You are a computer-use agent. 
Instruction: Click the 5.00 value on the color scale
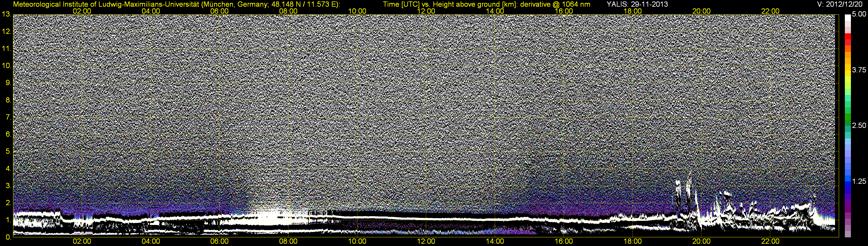pyautogui.click(x=858, y=14)
